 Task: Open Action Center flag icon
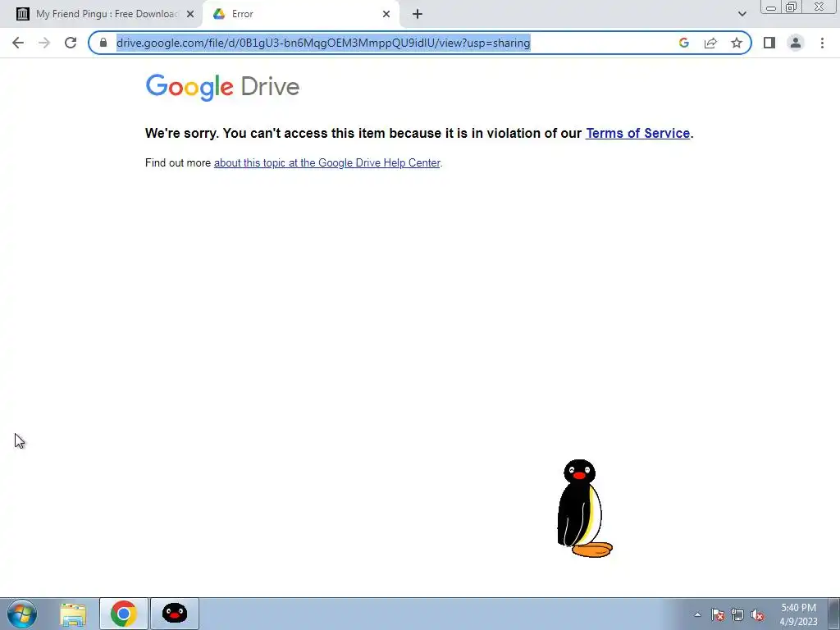(x=718, y=615)
